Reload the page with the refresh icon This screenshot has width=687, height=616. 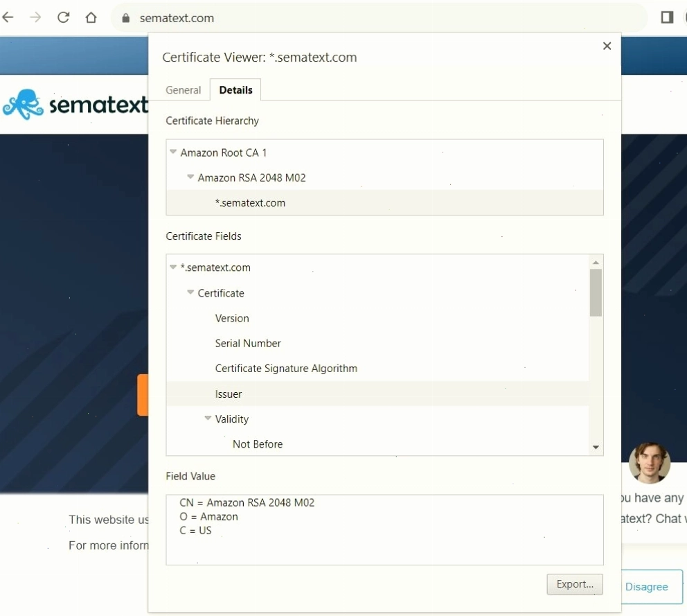pyautogui.click(x=64, y=17)
